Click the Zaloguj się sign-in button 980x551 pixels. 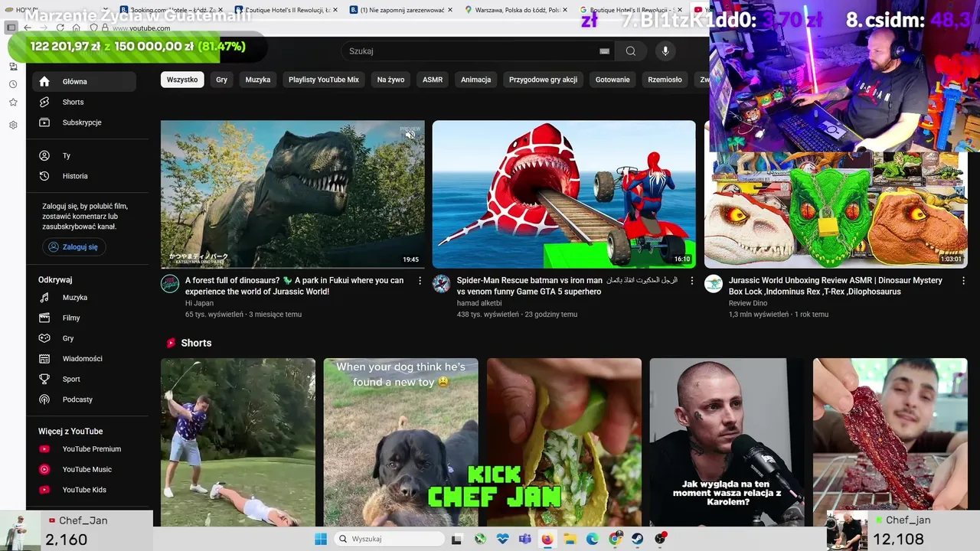pyautogui.click(x=74, y=247)
